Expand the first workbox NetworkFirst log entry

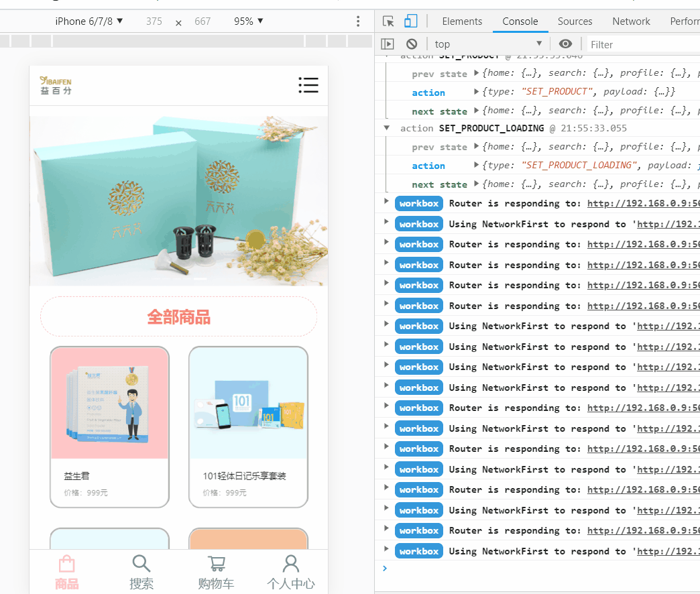[387, 222]
